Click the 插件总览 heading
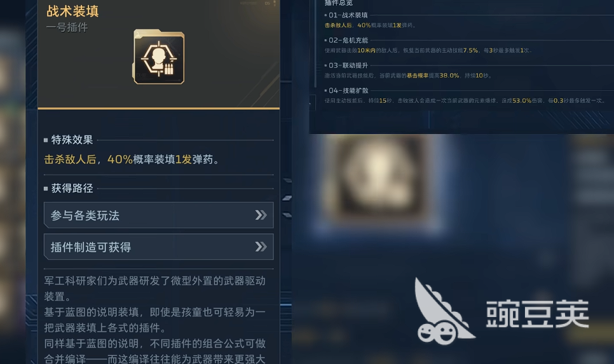614x364 pixels. [339, 3]
